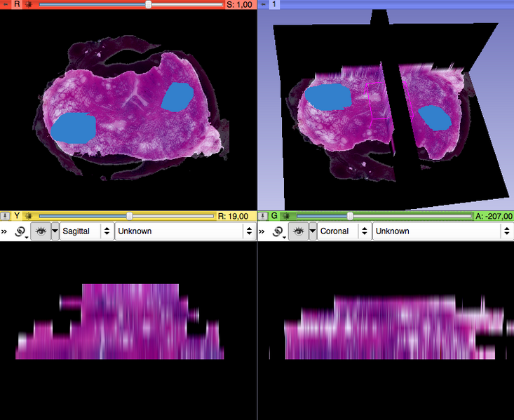514x420 pixels.
Task: Open visibility options arrow in Yellow slice
Action: click(x=55, y=231)
